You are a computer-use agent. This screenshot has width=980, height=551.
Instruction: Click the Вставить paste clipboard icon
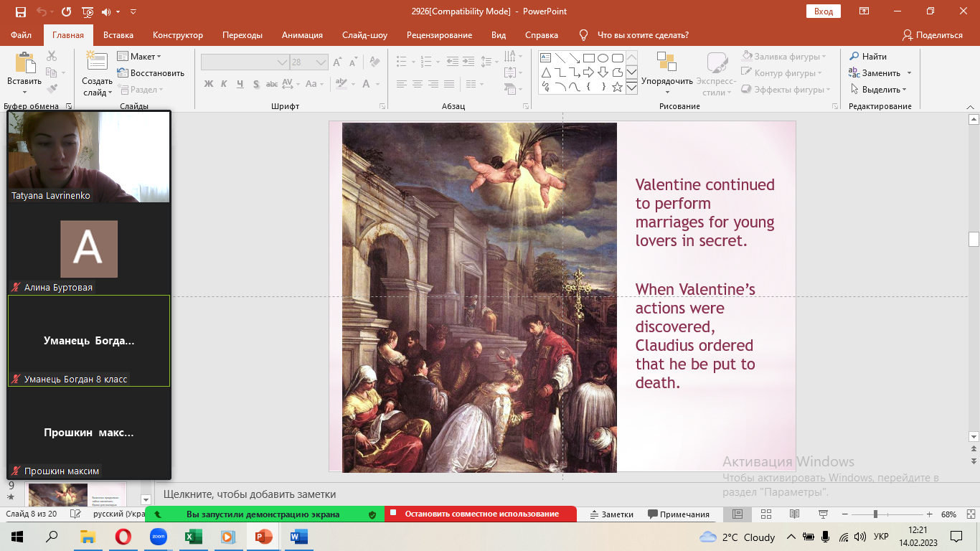pos(25,63)
